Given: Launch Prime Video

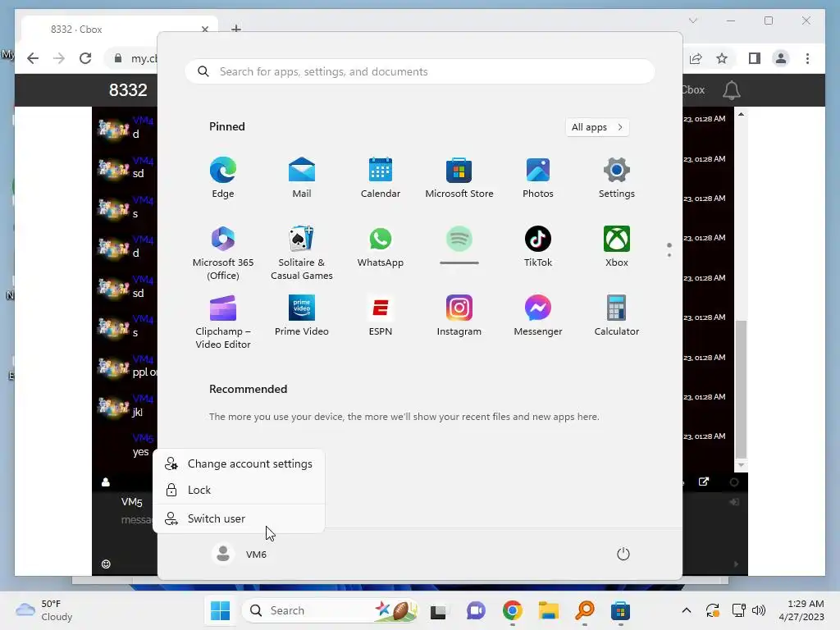Looking at the screenshot, I should pyautogui.click(x=302, y=316).
